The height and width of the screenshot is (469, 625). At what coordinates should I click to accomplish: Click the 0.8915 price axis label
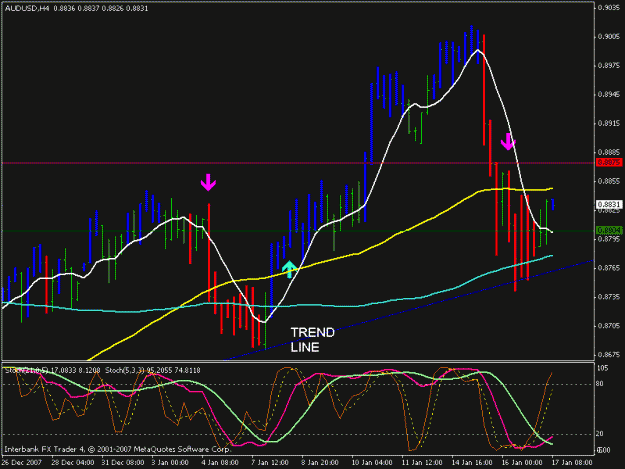[x=609, y=124]
